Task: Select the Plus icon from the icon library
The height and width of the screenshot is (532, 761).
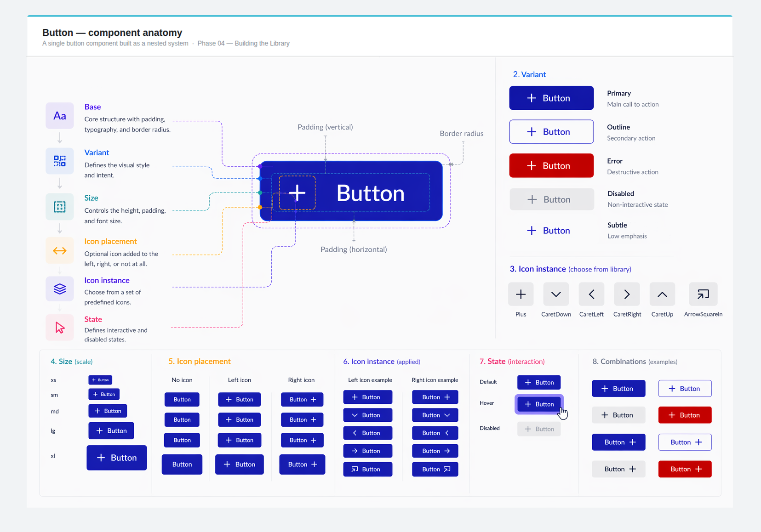Action: pyautogui.click(x=520, y=294)
